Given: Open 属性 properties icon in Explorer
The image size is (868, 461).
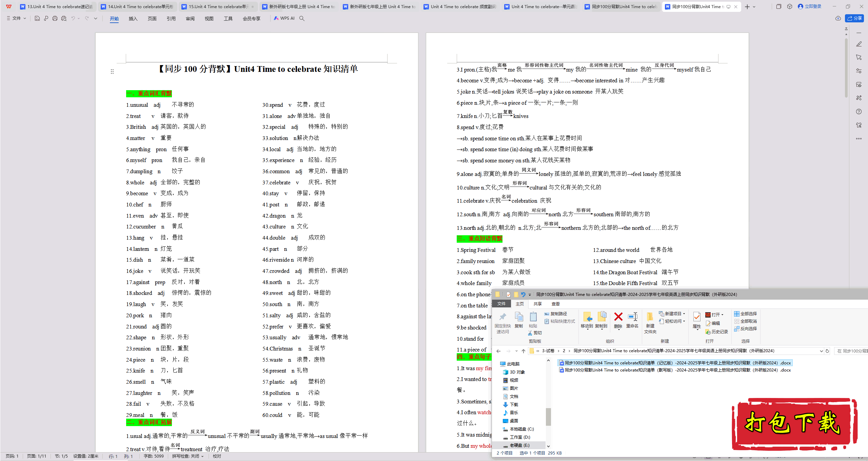Looking at the screenshot, I should (x=697, y=320).
